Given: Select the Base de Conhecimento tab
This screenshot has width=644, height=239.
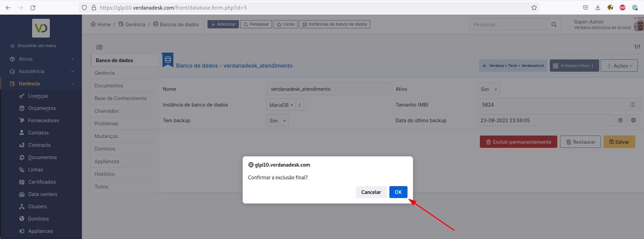Looking at the screenshot, I should pos(124,98).
